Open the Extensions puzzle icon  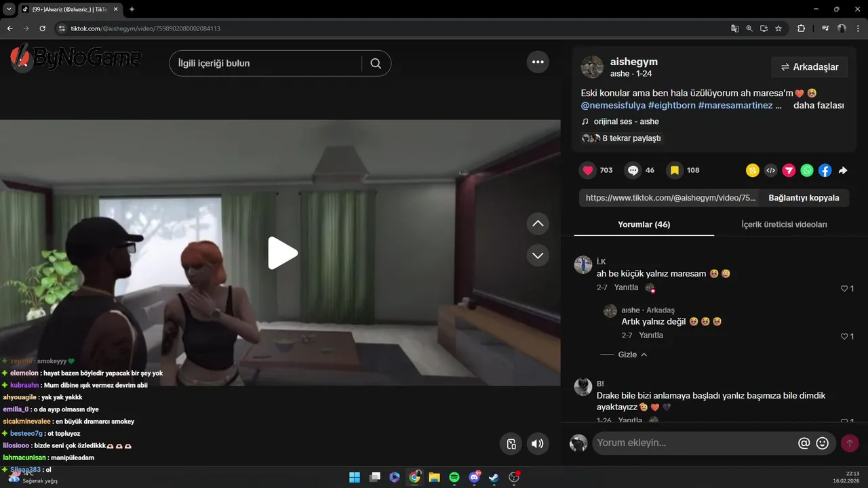(x=802, y=28)
